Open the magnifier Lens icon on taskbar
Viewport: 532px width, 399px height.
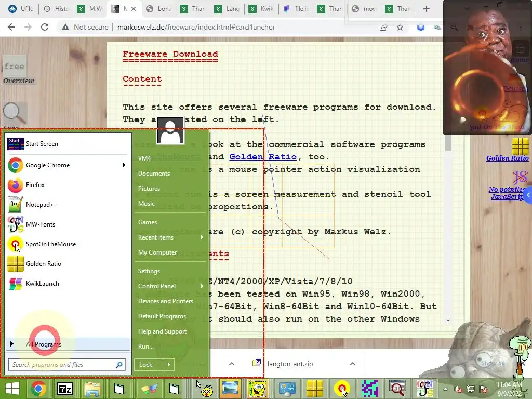[x=396, y=389]
